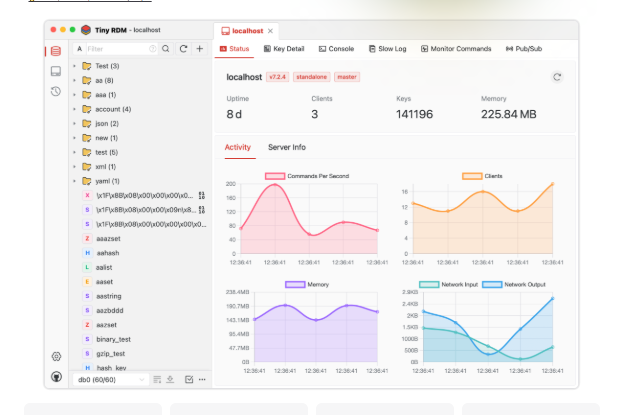Select the aaazset key
Viewport: 640px width, 415px height.
[x=108, y=238]
